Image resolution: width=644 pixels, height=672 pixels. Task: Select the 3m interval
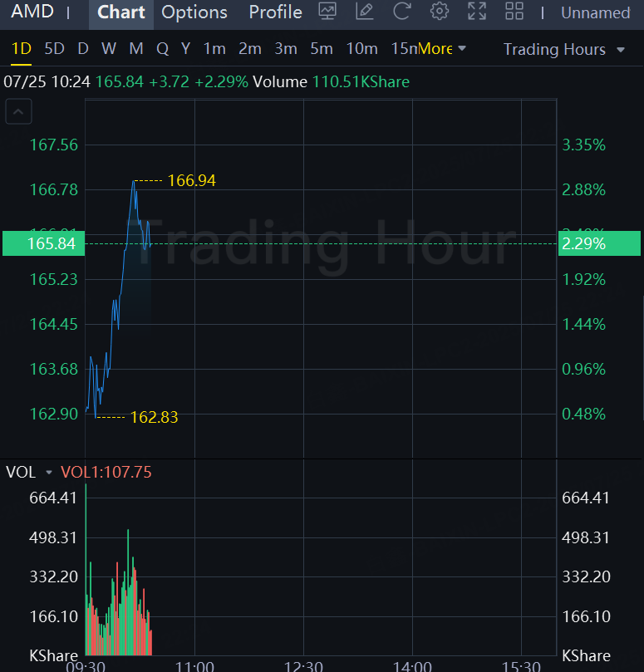(286, 49)
